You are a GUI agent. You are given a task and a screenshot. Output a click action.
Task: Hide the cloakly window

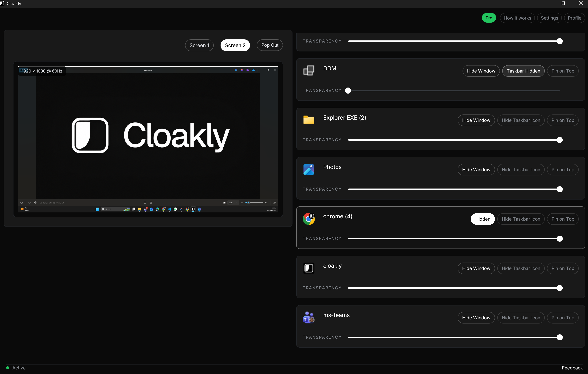476,268
